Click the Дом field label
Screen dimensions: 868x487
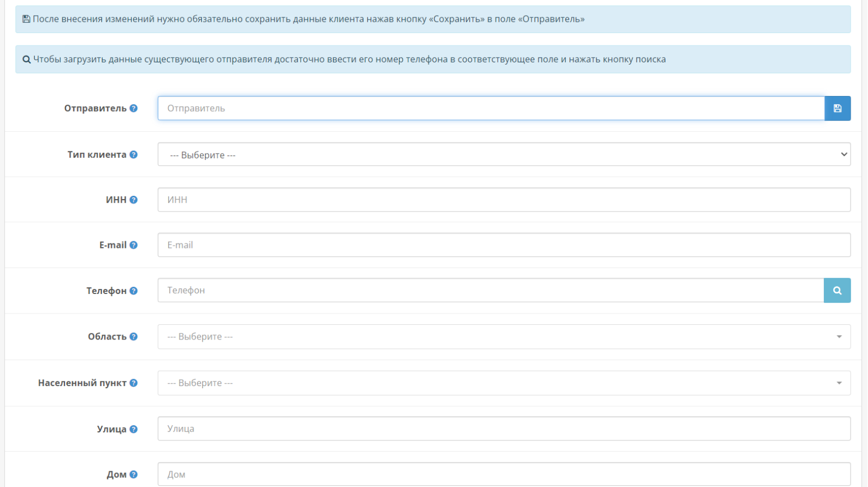click(117, 475)
